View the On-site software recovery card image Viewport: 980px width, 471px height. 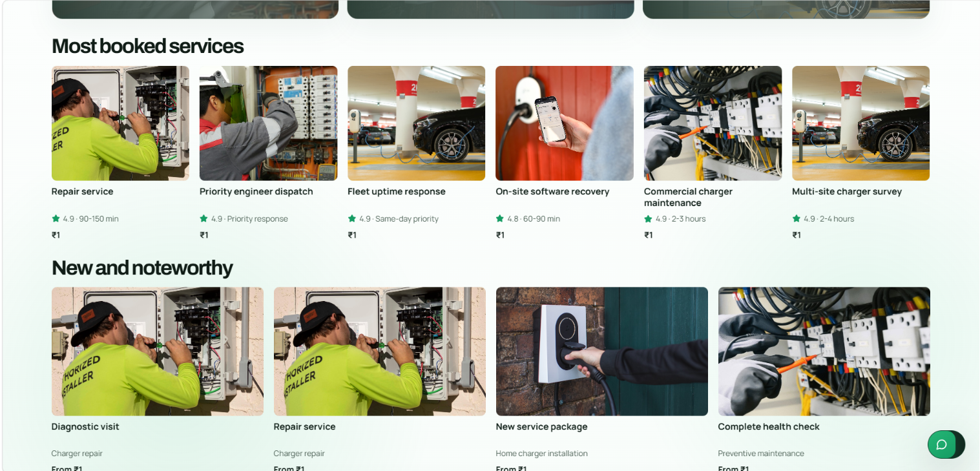(x=565, y=123)
